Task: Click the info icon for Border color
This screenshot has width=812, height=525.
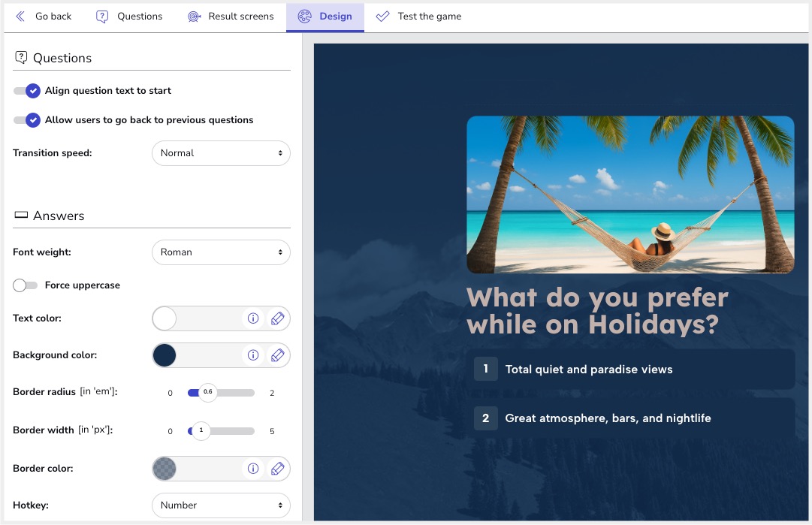Action: click(253, 469)
